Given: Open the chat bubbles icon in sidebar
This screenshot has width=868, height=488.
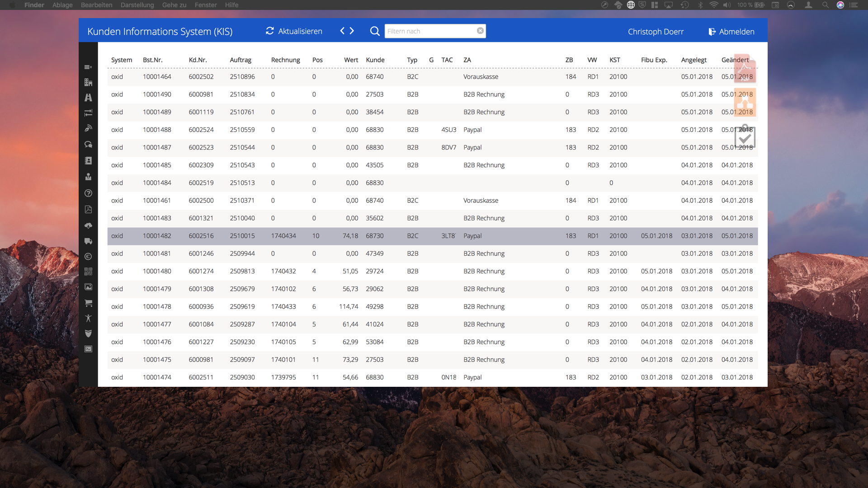Looking at the screenshot, I should pos(88,145).
